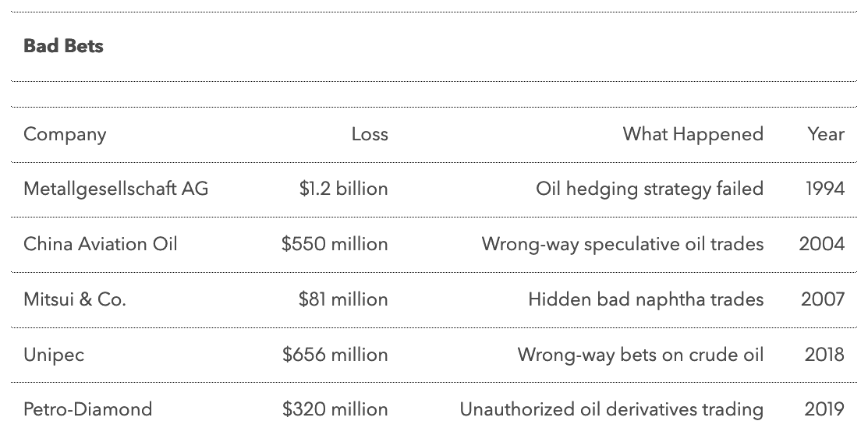
Task: Click Unauthorized oil derivatives trading description
Action: 611,409
